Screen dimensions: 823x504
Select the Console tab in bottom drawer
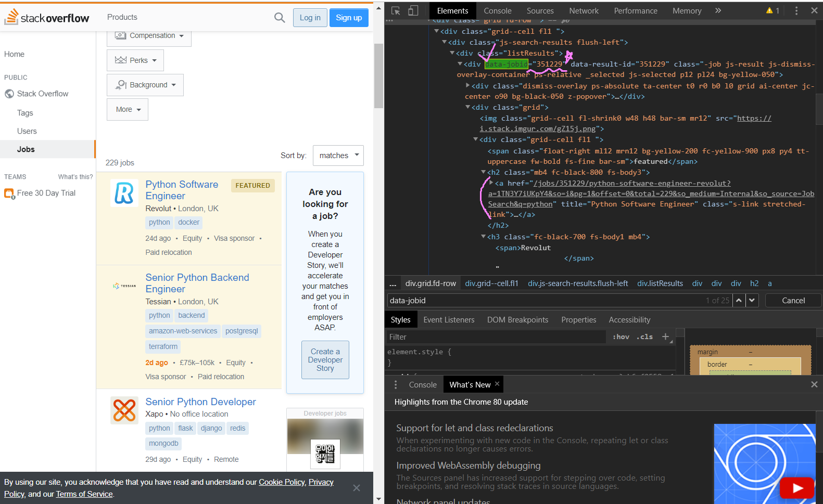423,384
